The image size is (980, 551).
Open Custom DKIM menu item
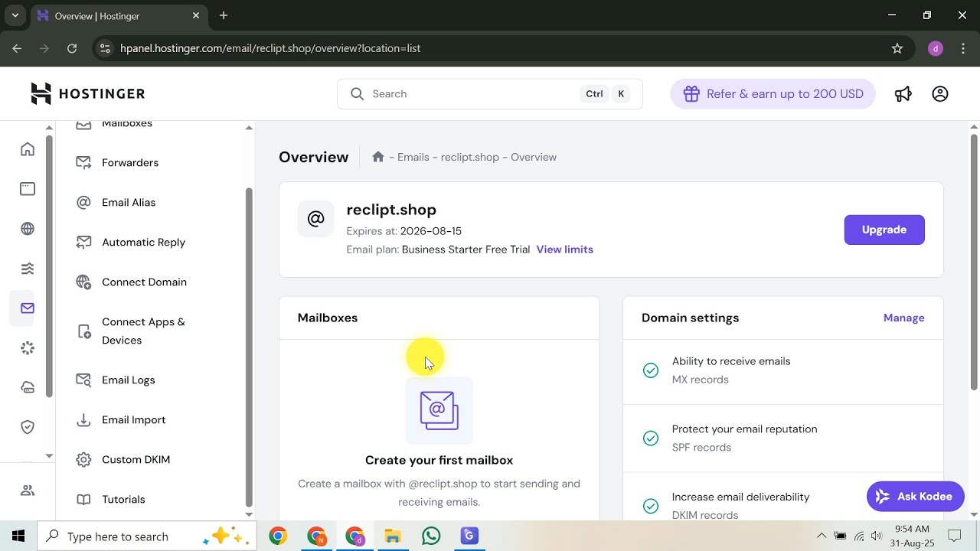click(136, 459)
